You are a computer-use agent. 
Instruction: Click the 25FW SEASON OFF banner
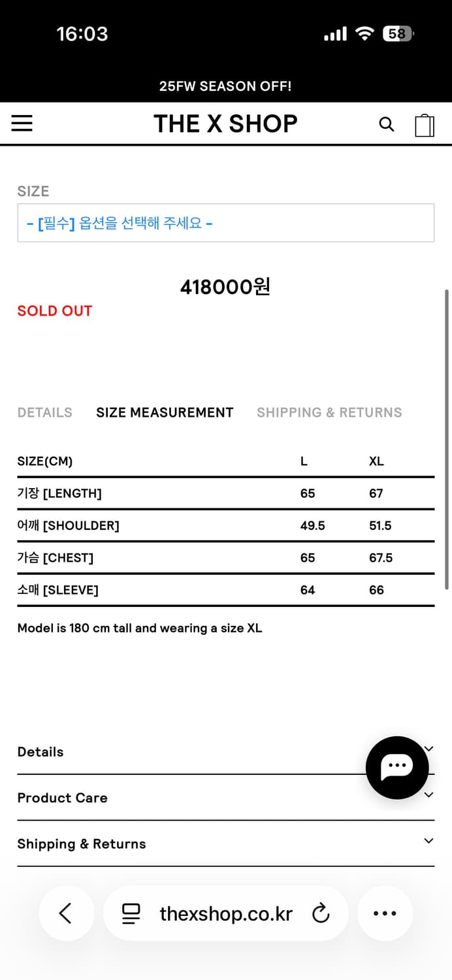click(226, 86)
